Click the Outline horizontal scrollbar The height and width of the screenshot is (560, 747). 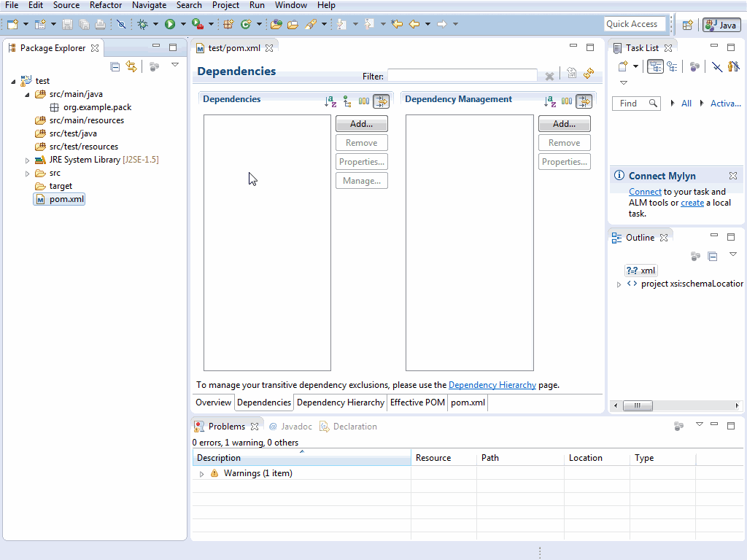[x=638, y=405]
